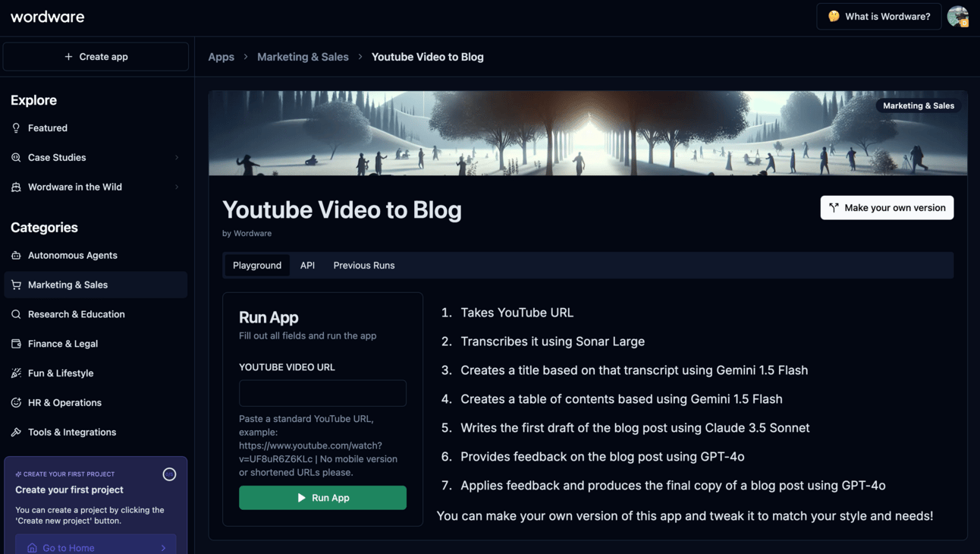
Task: Select the Autonomous Agents category
Action: pos(96,256)
